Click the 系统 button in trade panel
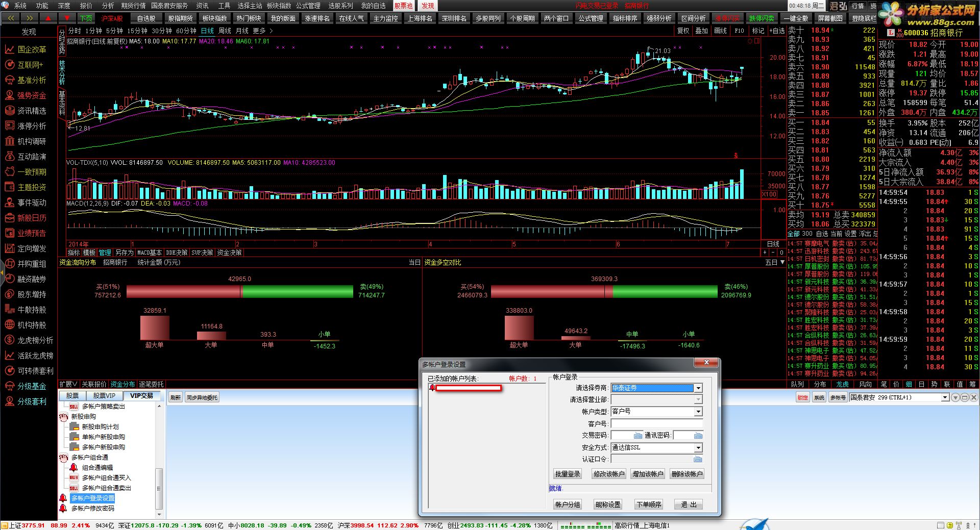 tap(819, 398)
